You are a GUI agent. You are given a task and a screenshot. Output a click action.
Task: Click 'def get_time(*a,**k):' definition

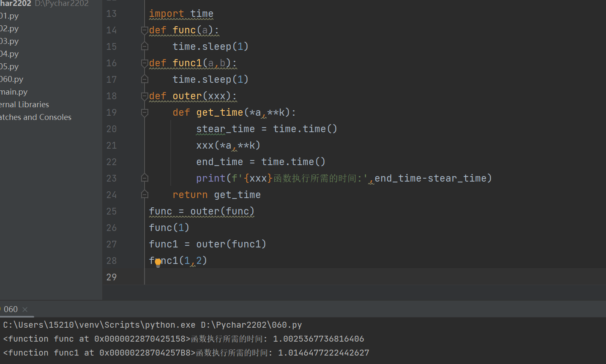pyautogui.click(x=234, y=113)
